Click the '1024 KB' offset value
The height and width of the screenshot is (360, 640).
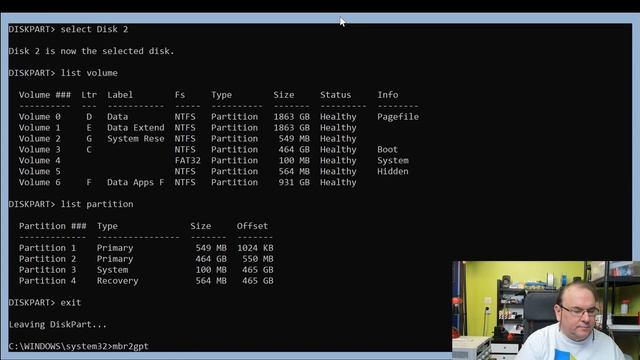coord(255,248)
